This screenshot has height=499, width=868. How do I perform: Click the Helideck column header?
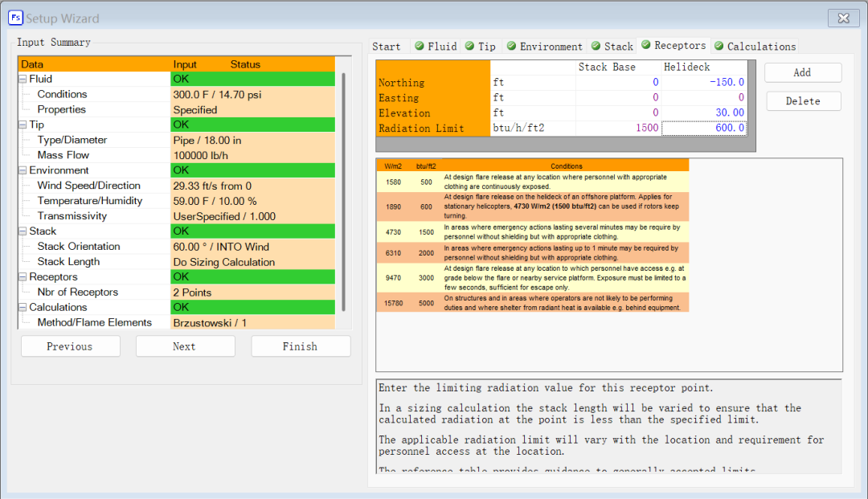(x=704, y=67)
